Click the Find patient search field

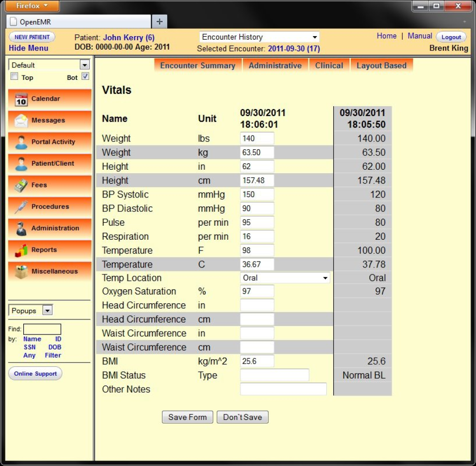[42, 329]
